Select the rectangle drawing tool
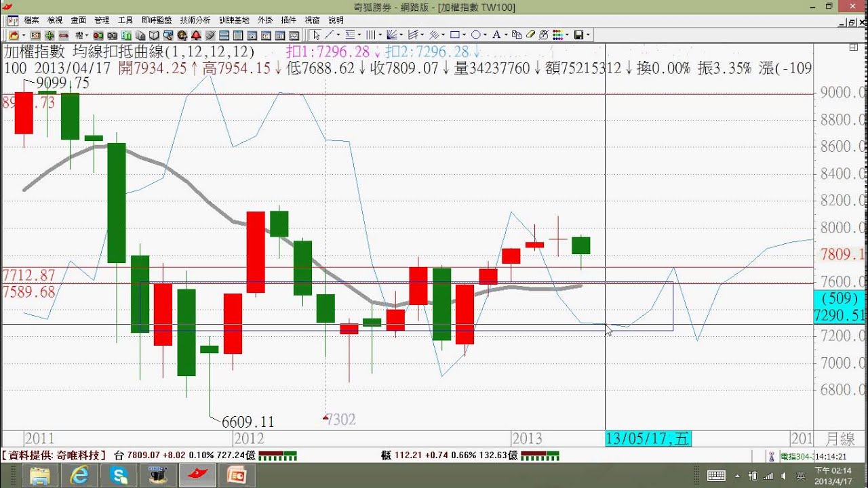Screen dimensions: 868x488 (455, 35)
